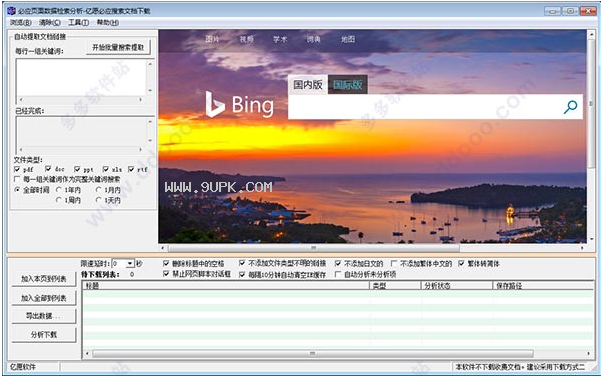Uncheck the xls file type checkbox
Image resolution: width=601 pixels, height=379 pixels.
click(x=106, y=169)
